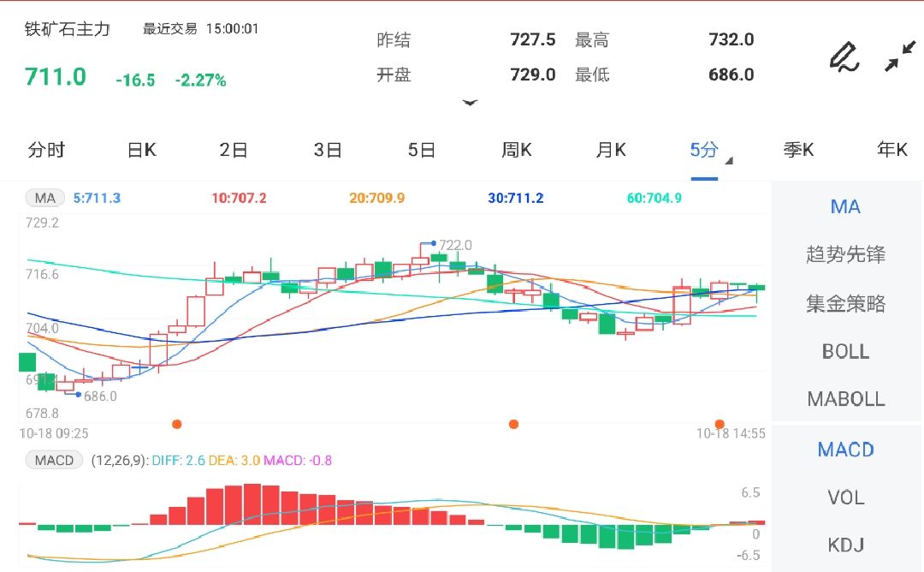Switch to the 分时 tab

pos(46,150)
